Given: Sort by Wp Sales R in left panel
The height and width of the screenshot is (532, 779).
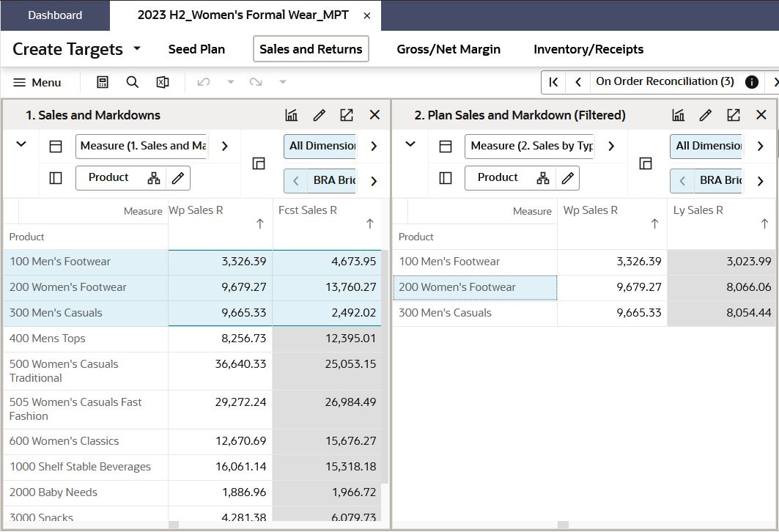Looking at the screenshot, I should point(260,224).
